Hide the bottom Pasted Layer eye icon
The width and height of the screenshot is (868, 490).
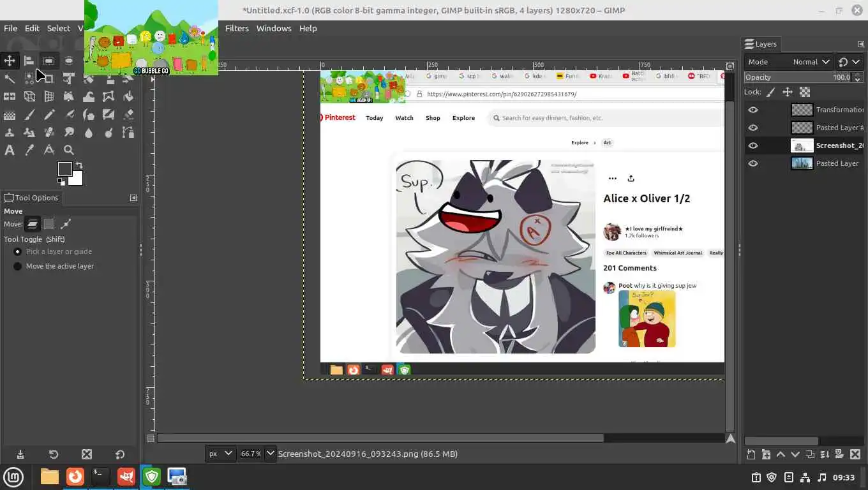click(753, 163)
